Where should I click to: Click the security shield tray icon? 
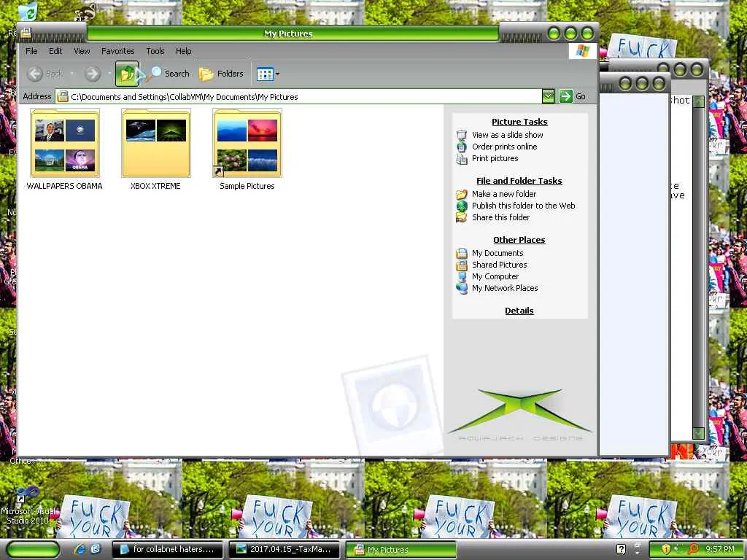click(666, 550)
